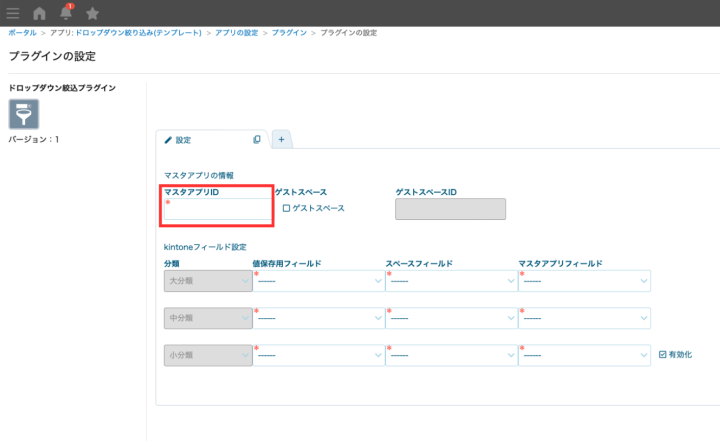
Task: Click ポータル breadcrumb link
Action: click(22, 33)
